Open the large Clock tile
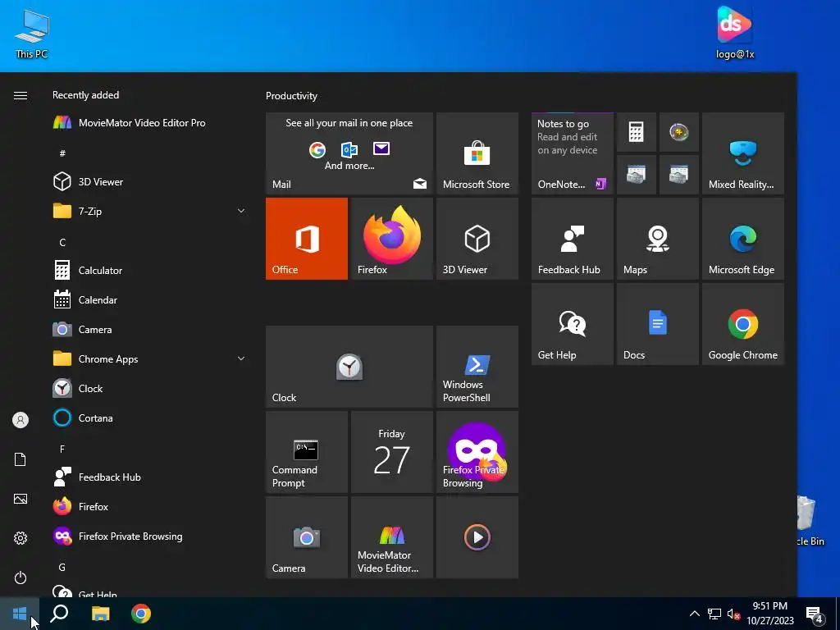The width and height of the screenshot is (840, 630). pyautogui.click(x=349, y=367)
